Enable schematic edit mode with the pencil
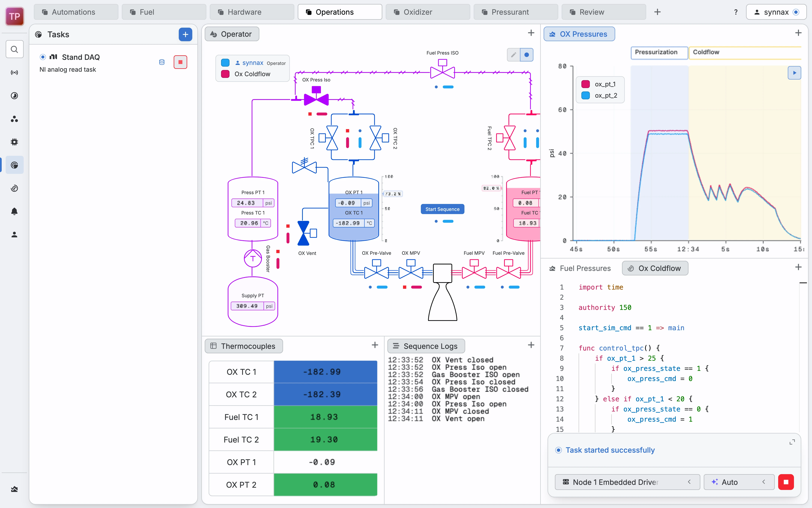Image resolution: width=812 pixels, height=508 pixels. (x=513, y=55)
